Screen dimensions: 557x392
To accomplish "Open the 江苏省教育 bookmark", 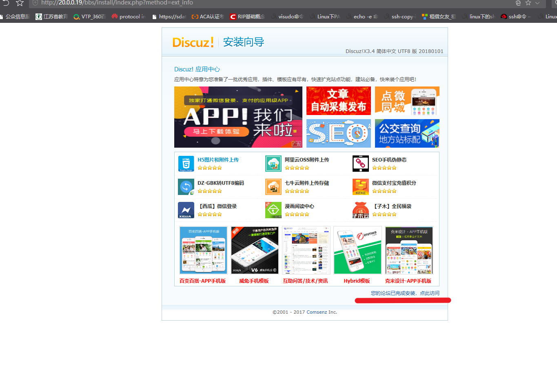I will tap(51, 17).
